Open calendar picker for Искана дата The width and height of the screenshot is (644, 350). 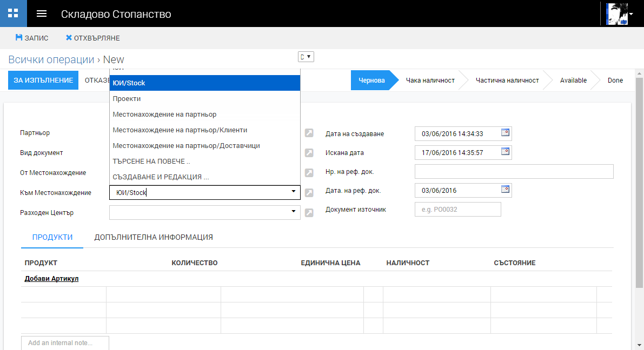click(x=505, y=152)
